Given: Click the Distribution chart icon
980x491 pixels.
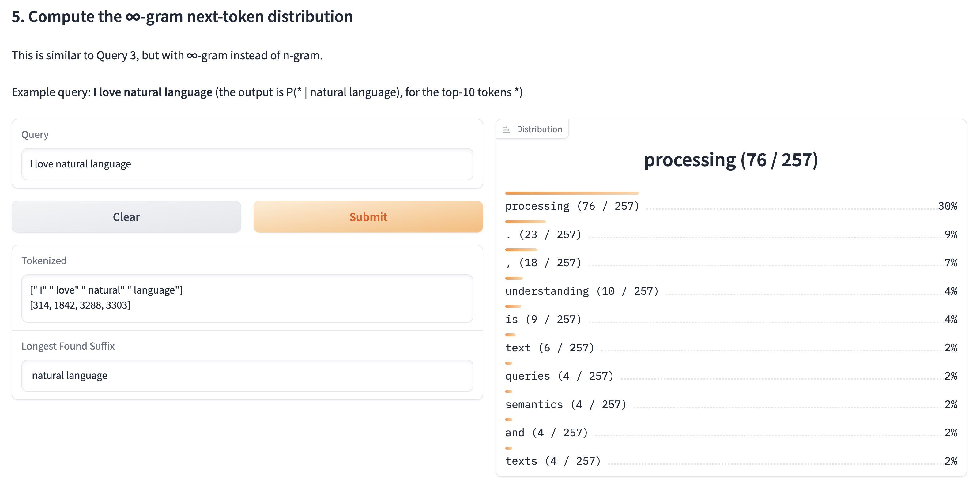Looking at the screenshot, I should click(x=506, y=129).
